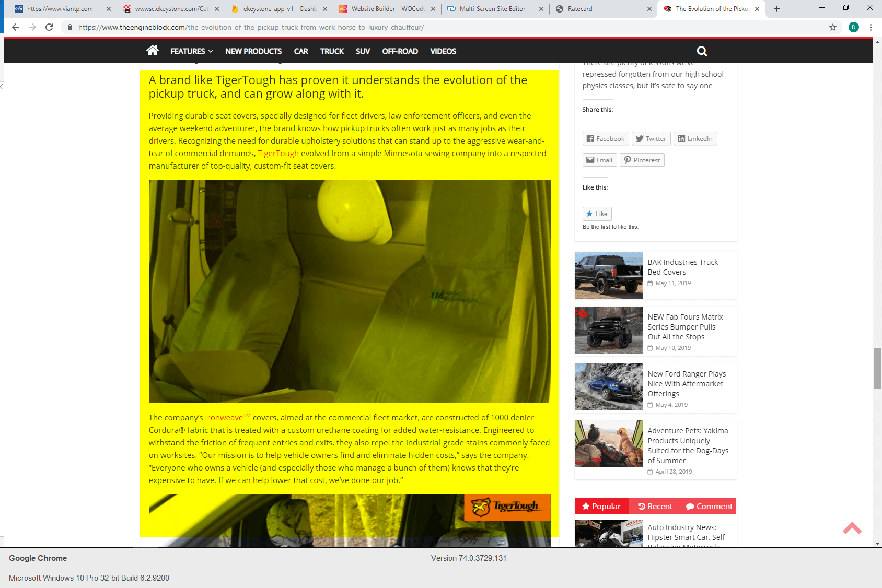Click the black truck BAK thumbnail
The height and width of the screenshot is (588, 882).
coord(608,275)
